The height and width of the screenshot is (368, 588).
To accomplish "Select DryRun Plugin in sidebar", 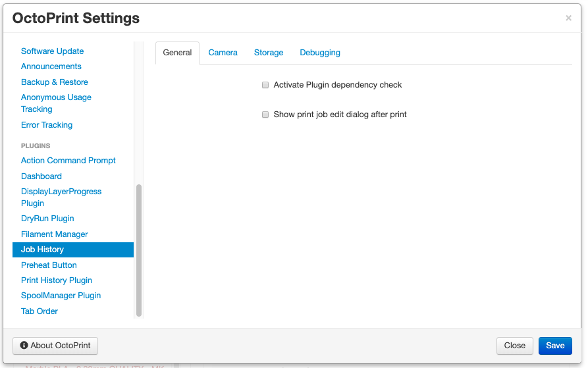I will pyautogui.click(x=47, y=219).
